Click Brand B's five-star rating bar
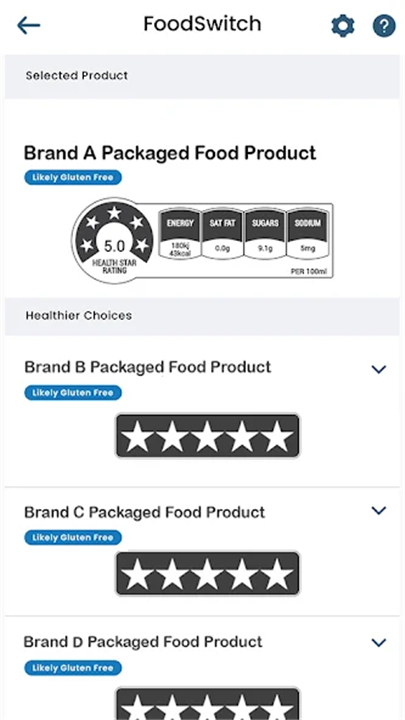 [x=208, y=436]
